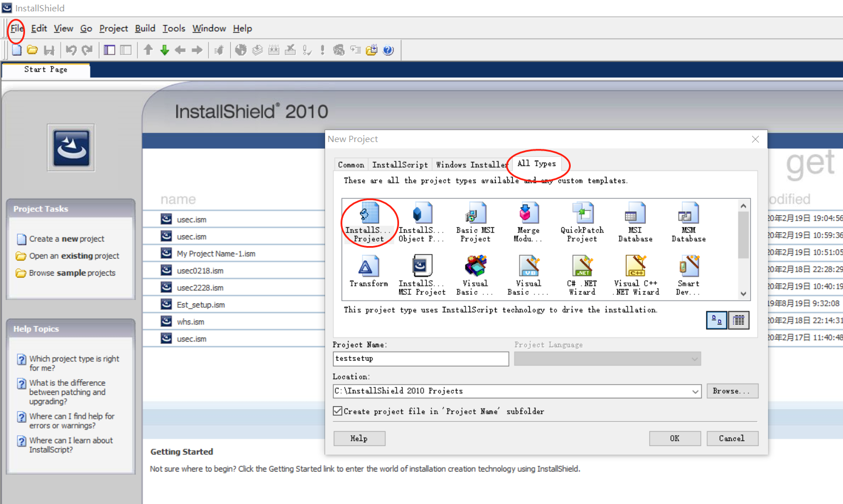This screenshot has width=843, height=504.
Task: Select the InstallScript Project template icon
Action: 369,223
